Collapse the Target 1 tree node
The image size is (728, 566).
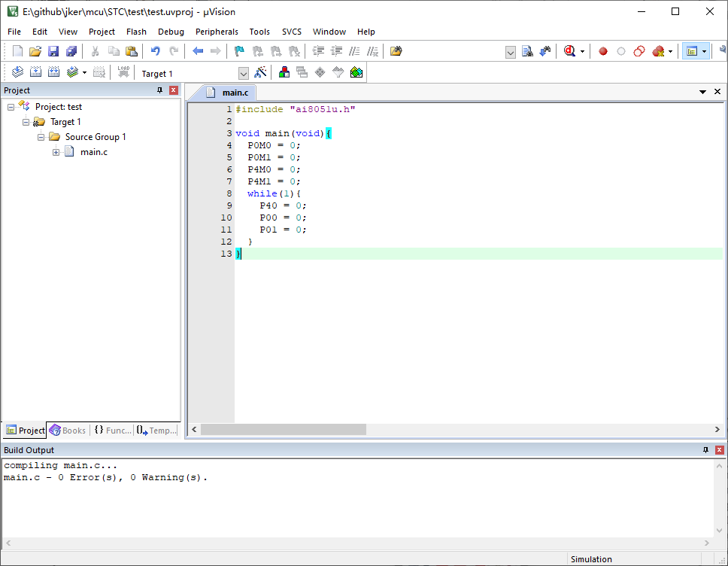click(26, 122)
